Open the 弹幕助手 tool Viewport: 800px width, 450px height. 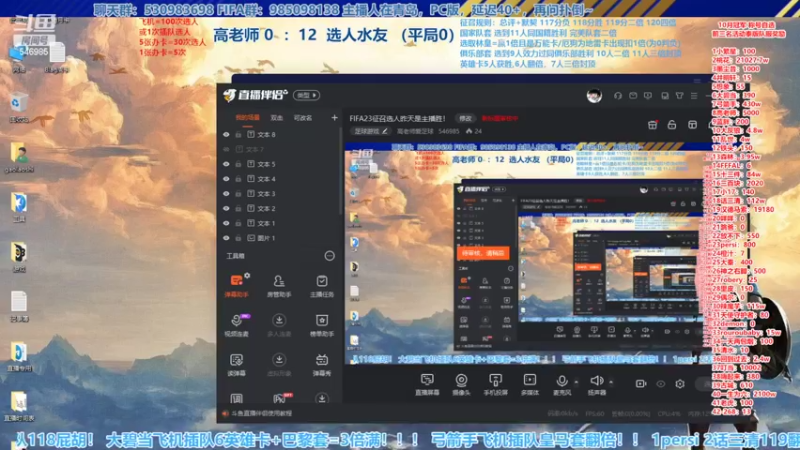point(236,285)
